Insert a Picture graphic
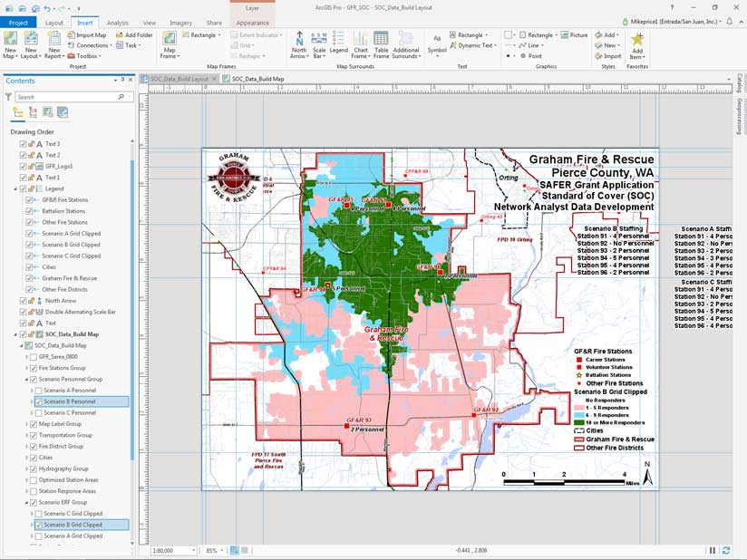The height and width of the screenshot is (560, 747). coord(574,34)
